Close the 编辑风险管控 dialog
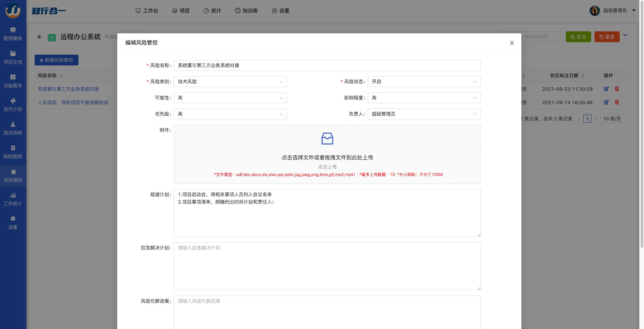This screenshot has width=644, height=329. [512, 43]
